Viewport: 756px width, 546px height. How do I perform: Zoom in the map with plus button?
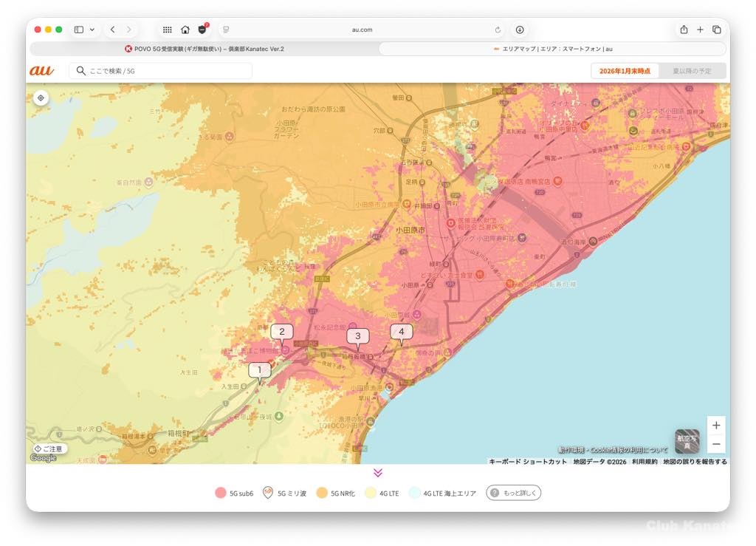715,426
